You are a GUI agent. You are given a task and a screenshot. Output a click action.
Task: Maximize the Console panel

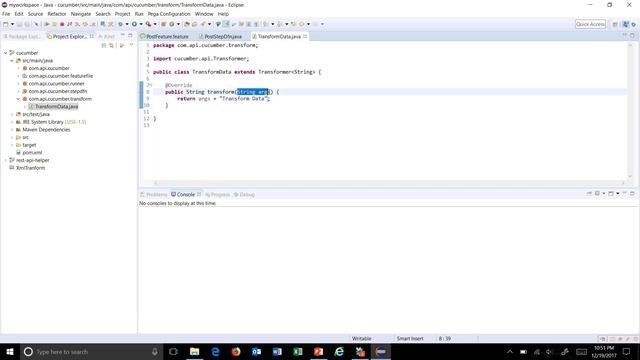tap(632, 193)
